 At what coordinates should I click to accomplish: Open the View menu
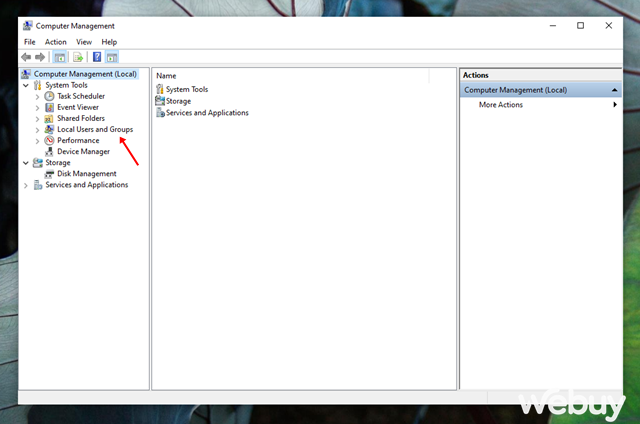tap(84, 42)
